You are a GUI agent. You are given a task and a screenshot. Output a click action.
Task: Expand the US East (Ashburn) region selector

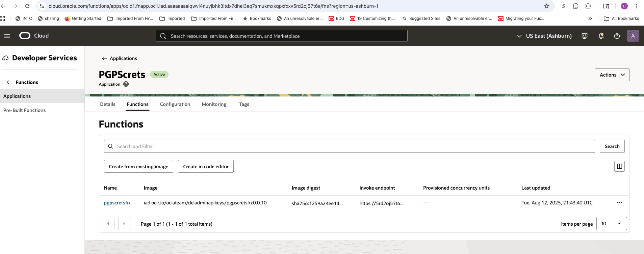(544, 36)
